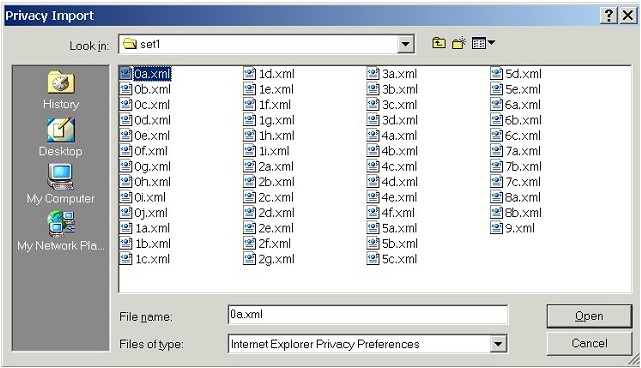This screenshot has width=641, height=368.
Task: Click the 2c.xml file name
Action: [x=276, y=197]
